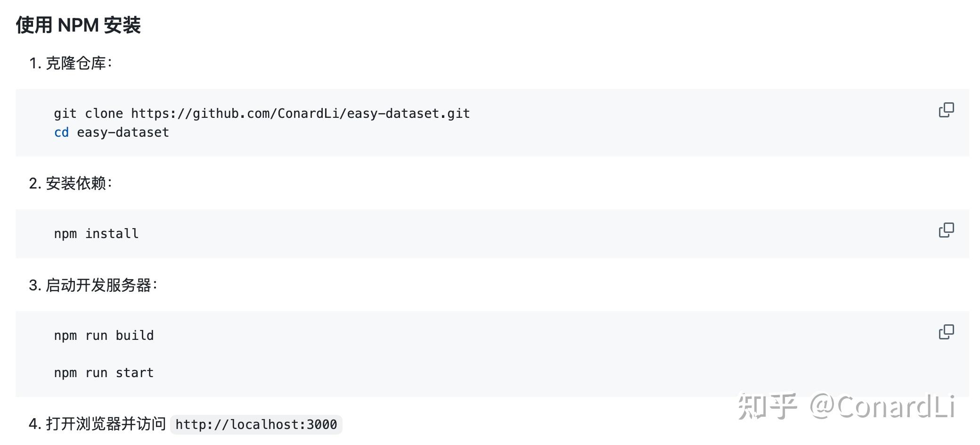Click the http://localhost:3000 inline code
Screen dimensions: 980x445
(x=256, y=425)
